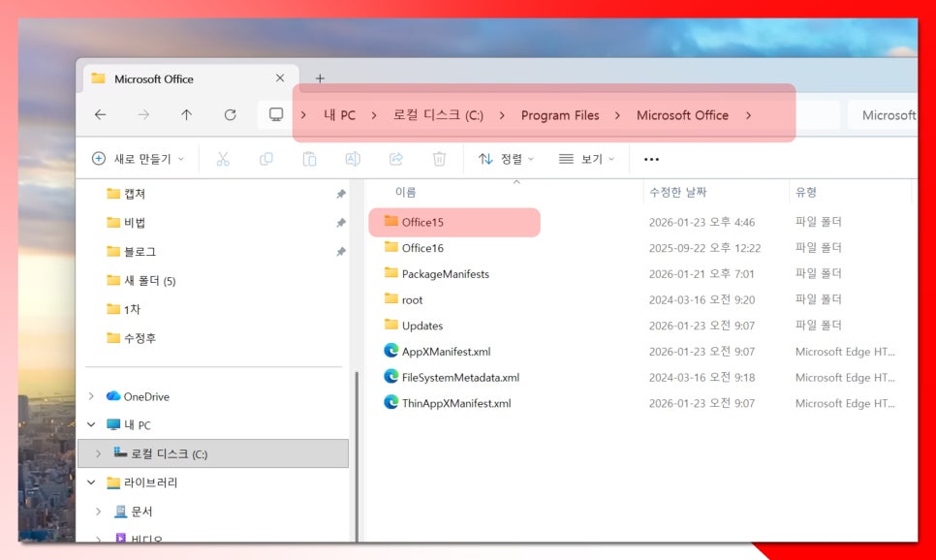Viewport: 936px width, 560px height.
Task: Go forward with the right arrow
Action: click(143, 114)
